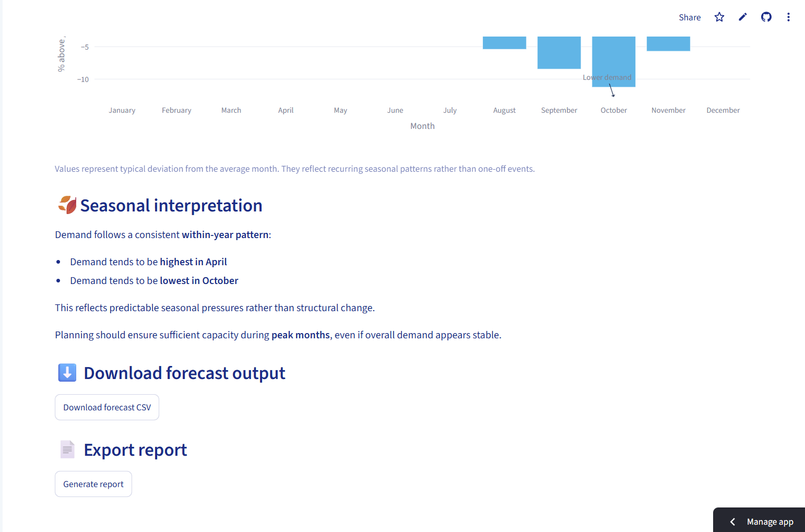Click the Generate report button
The image size is (805, 532).
93,484
